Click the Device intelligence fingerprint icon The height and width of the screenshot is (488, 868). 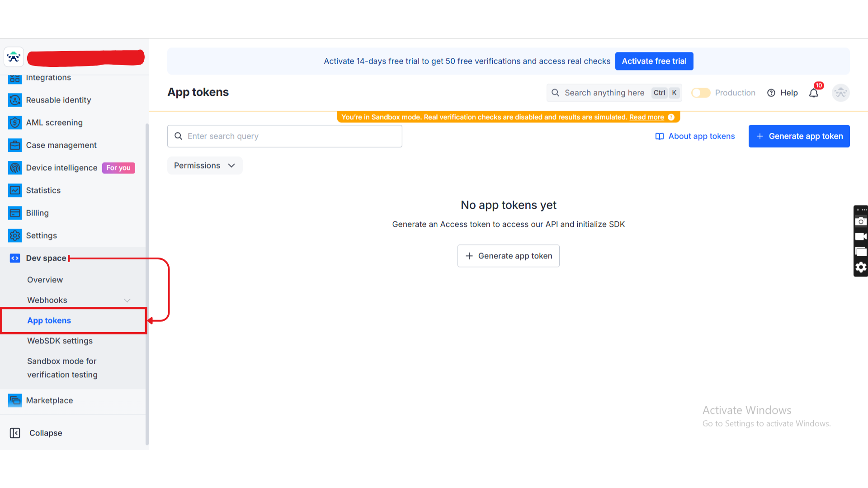[15, 168]
